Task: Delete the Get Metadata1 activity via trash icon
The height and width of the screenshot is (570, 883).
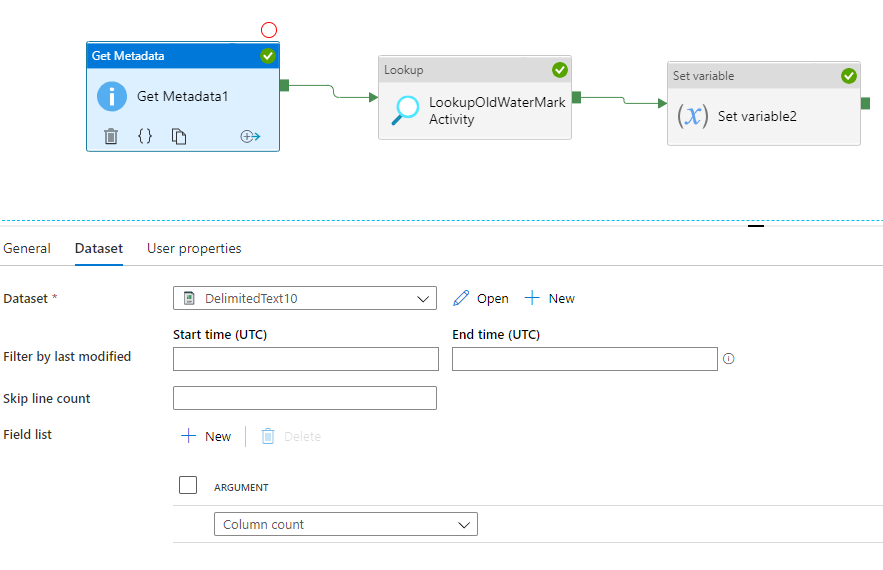Action: [x=111, y=136]
